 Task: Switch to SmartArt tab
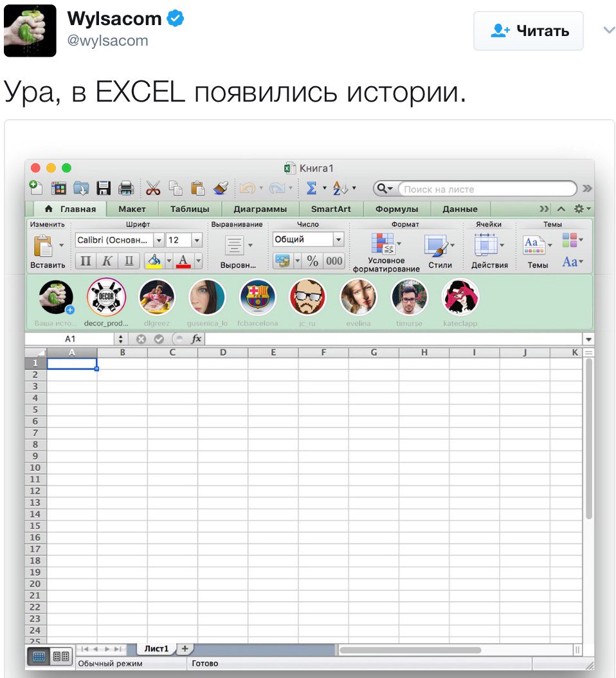pos(331,209)
